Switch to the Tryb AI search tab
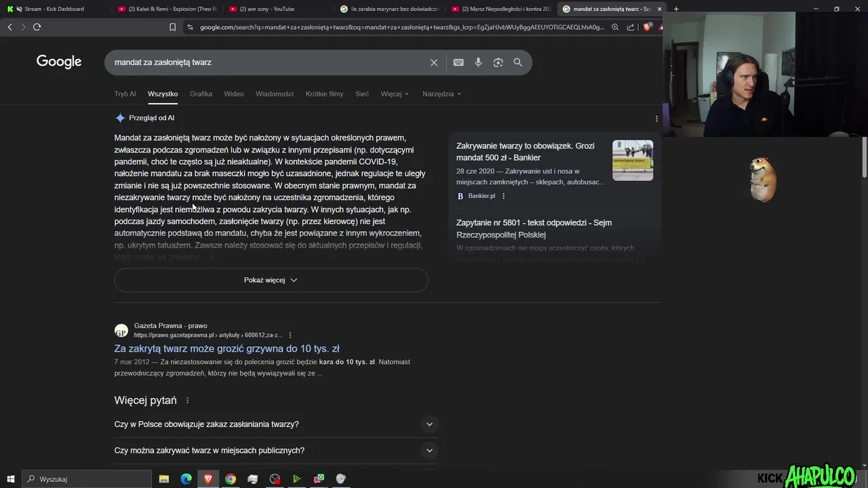 [x=125, y=94]
